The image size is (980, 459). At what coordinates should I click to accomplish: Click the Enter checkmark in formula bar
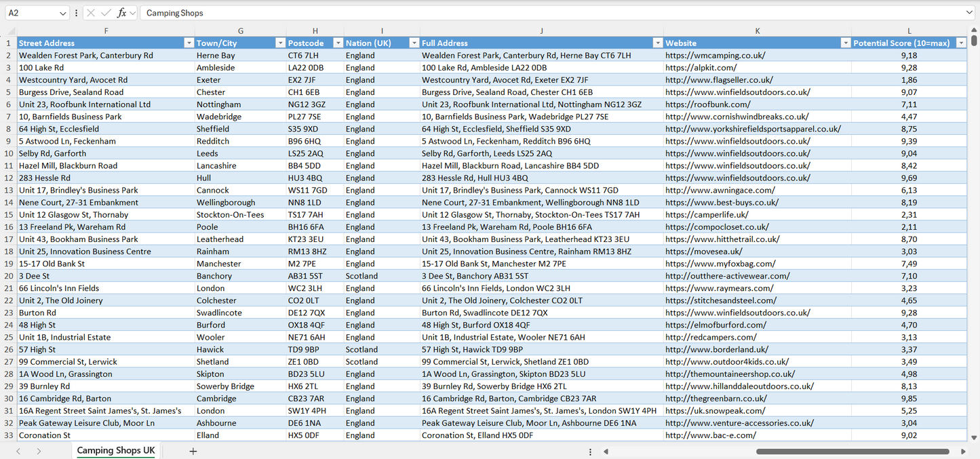(106, 13)
